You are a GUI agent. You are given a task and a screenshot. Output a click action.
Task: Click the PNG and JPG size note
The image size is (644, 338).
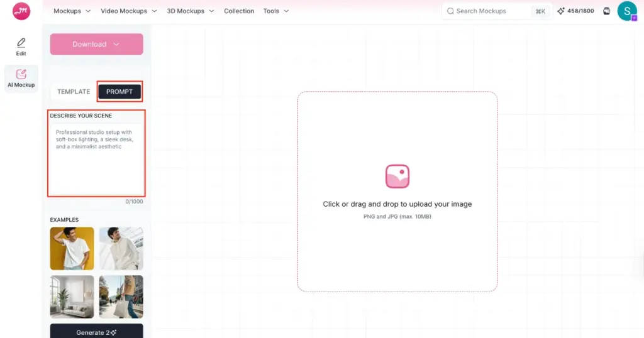(397, 217)
